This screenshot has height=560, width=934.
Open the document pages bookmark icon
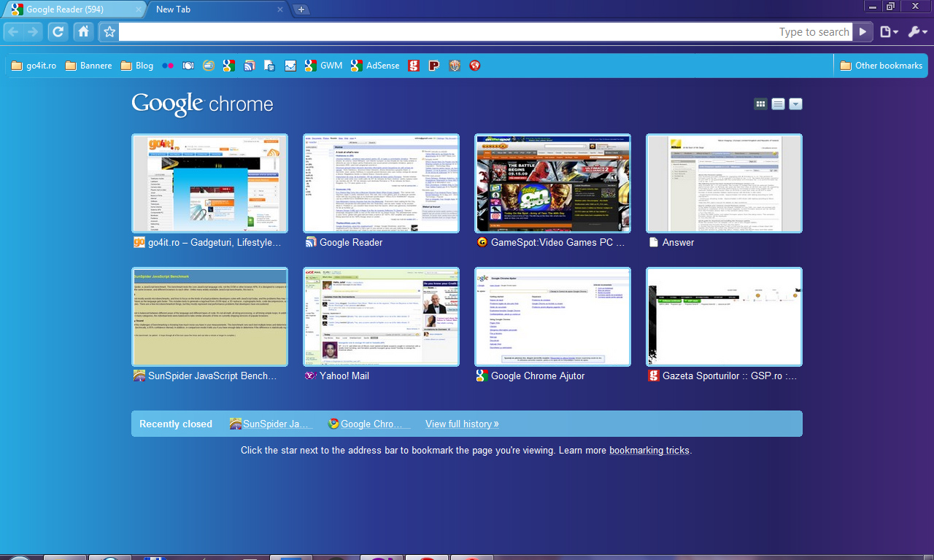pyautogui.click(x=269, y=66)
